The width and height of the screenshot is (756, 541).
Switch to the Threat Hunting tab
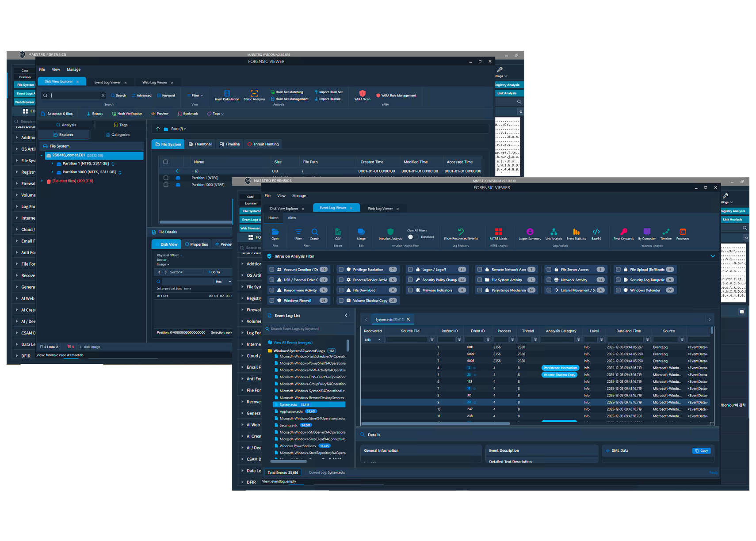263,144
